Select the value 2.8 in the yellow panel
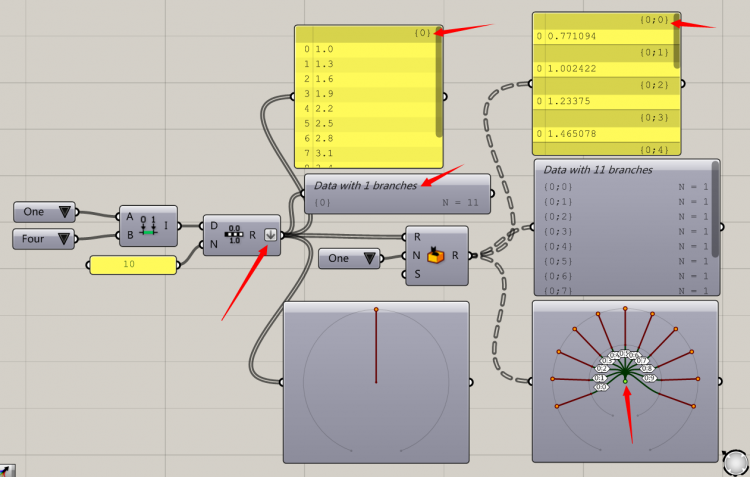Image resolution: width=750 pixels, height=477 pixels. 324,138
